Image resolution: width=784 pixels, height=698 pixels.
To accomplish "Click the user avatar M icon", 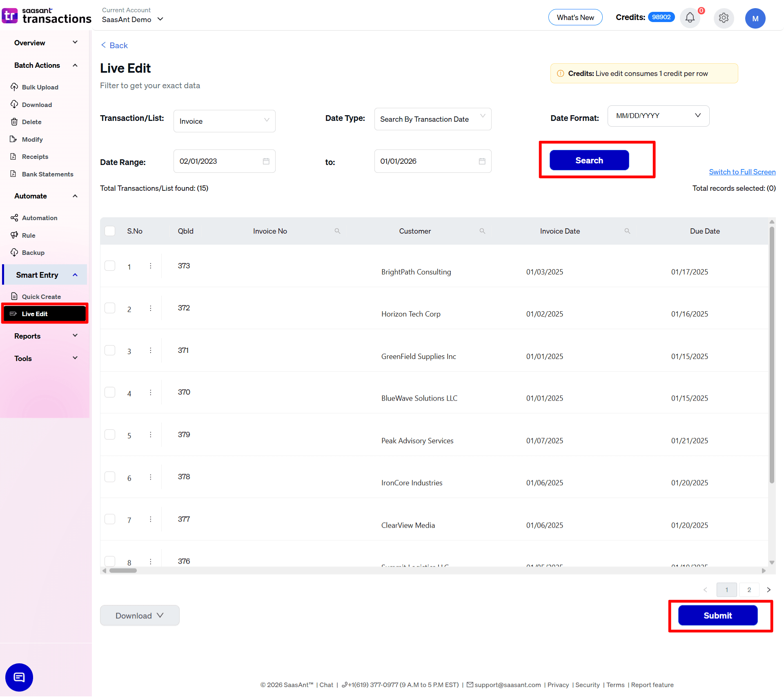I will (755, 18).
